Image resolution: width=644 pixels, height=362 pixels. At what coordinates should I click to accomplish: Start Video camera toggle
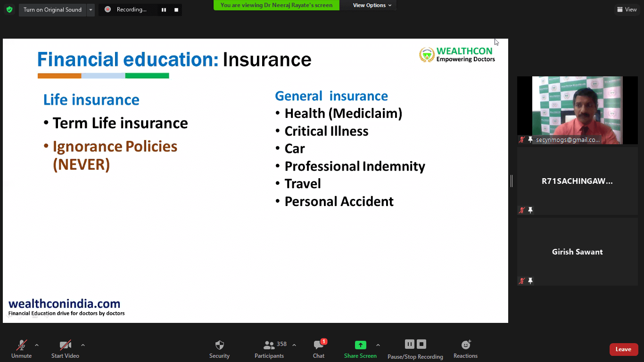pyautogui.click(x=65, y=349)
